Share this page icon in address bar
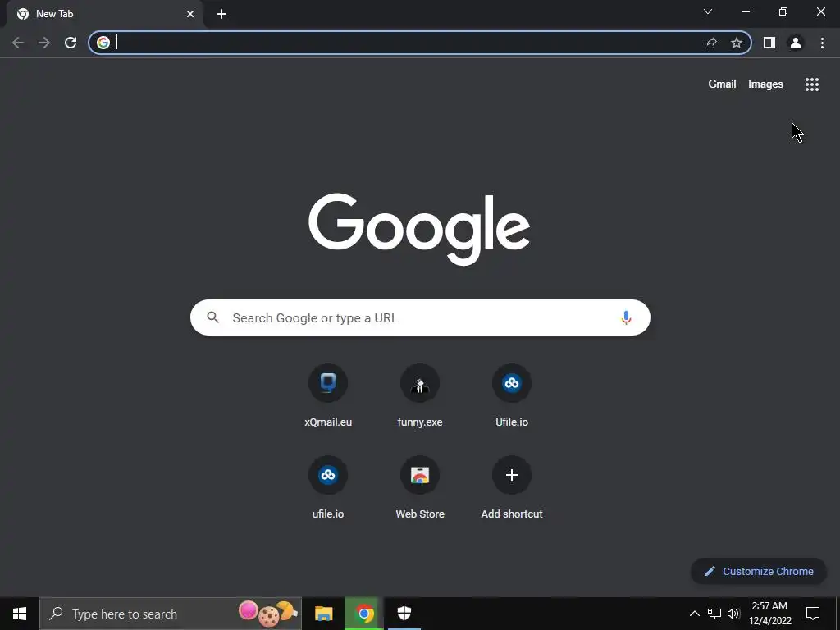The width and height of the screenshot is (840, 630). 710,43
